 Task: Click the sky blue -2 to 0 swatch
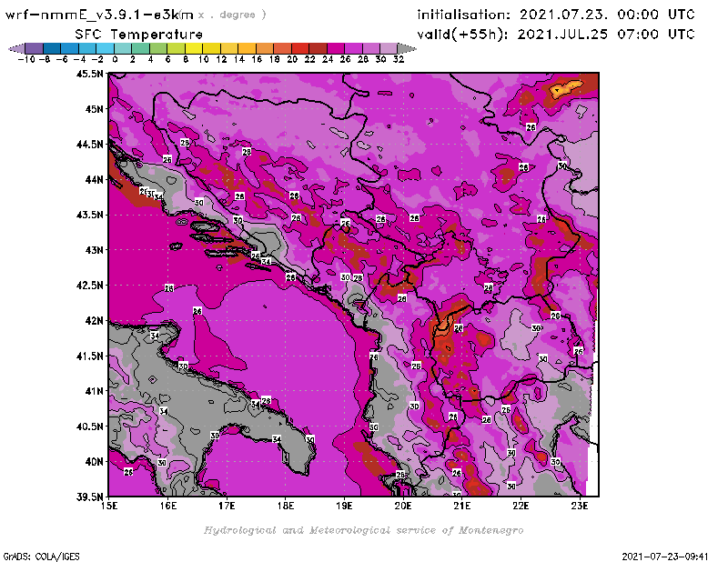pyautogui.click(x=105, y=48)
